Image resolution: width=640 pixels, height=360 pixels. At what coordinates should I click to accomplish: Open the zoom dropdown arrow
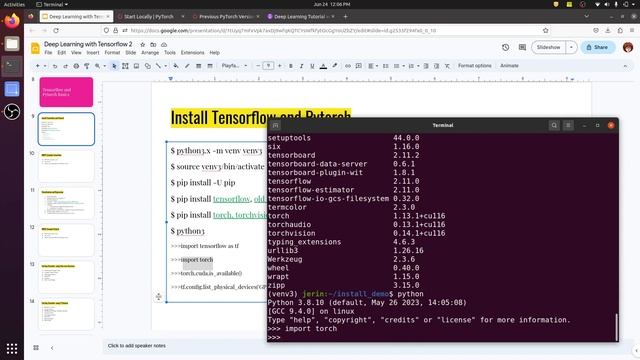104,66
